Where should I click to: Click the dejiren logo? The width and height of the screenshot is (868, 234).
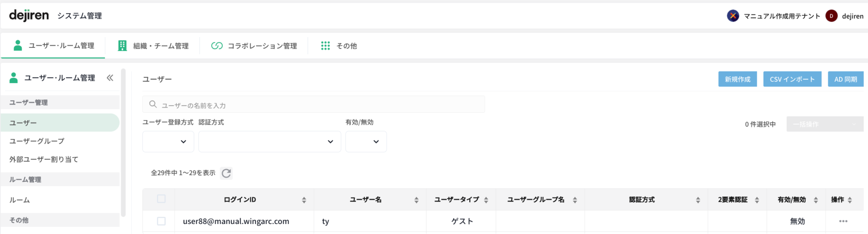[x=29, y=15]
